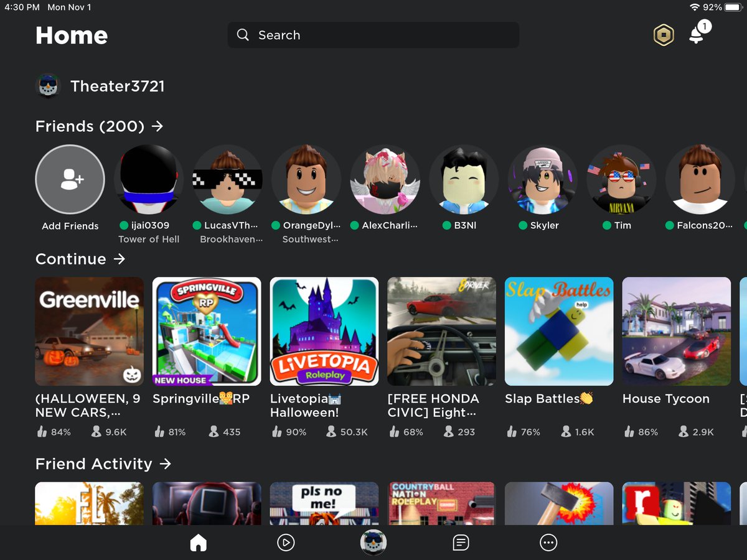Expand the Continue section arrow
Screen dimensions: 747x560
[120, 259]
